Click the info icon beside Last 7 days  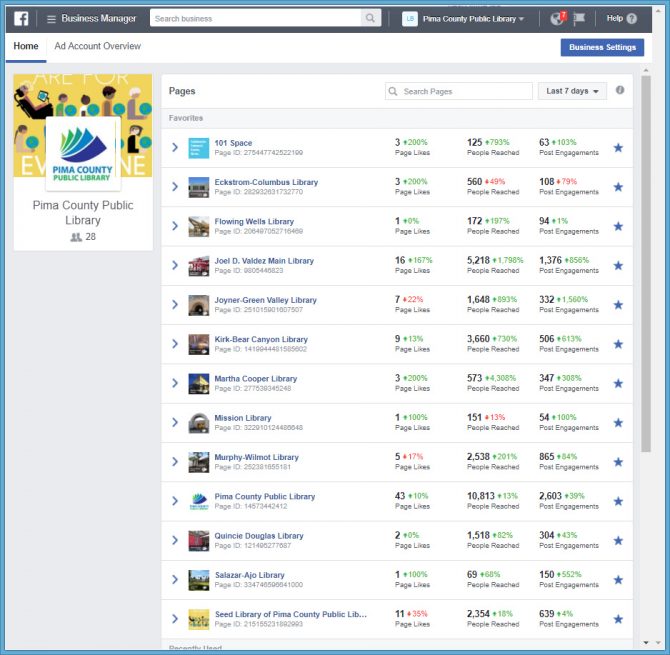coord(620,90)
